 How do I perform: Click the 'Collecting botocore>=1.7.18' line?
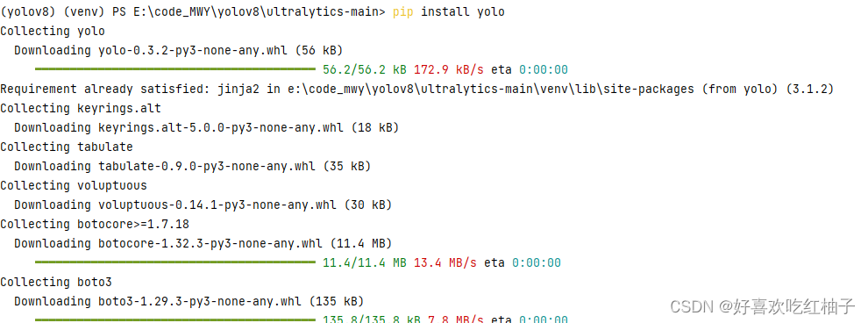95,225
